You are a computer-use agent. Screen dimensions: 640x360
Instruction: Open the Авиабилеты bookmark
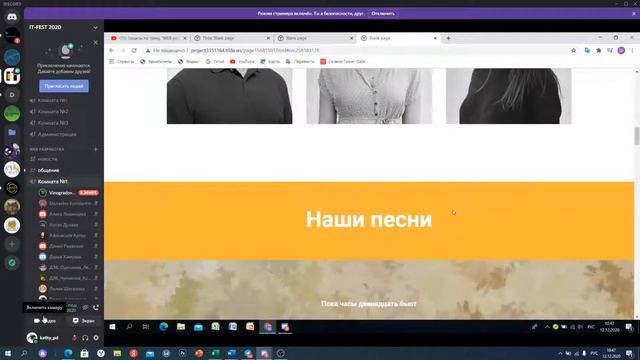tap(156, 62)
